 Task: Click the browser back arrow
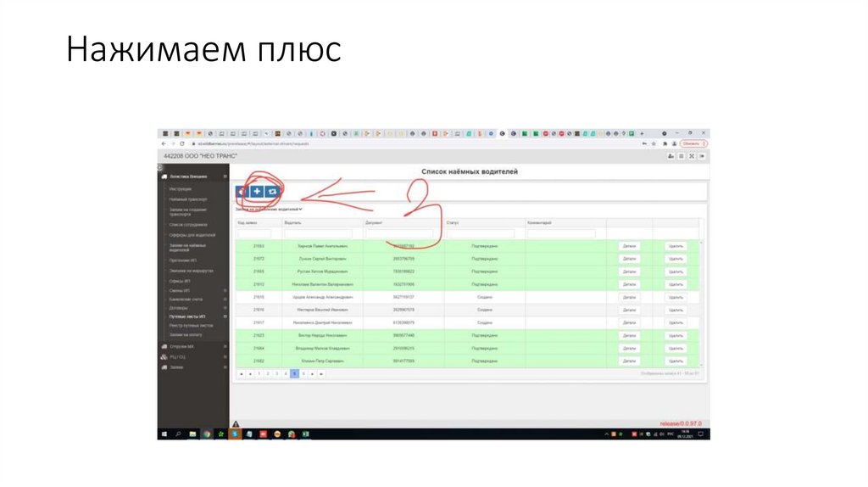[x=164, y=143]
